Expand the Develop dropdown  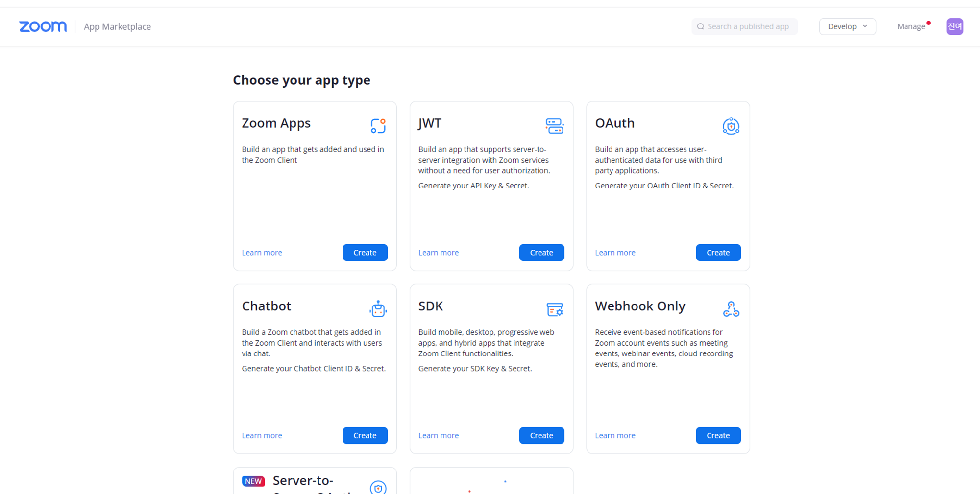[847, 26]
